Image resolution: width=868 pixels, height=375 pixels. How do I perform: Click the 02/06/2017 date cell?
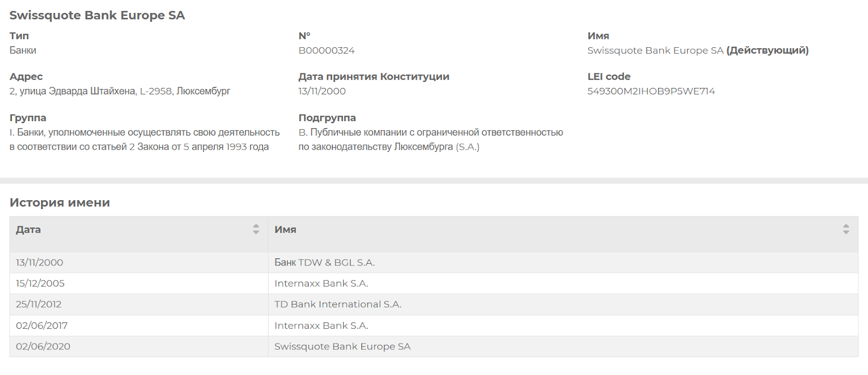click(42, 326)
